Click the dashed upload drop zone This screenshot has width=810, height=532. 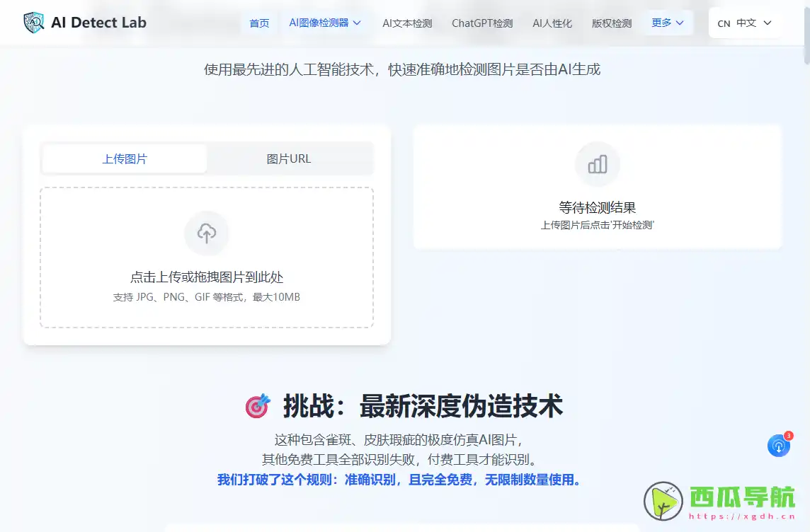[207, 258]
